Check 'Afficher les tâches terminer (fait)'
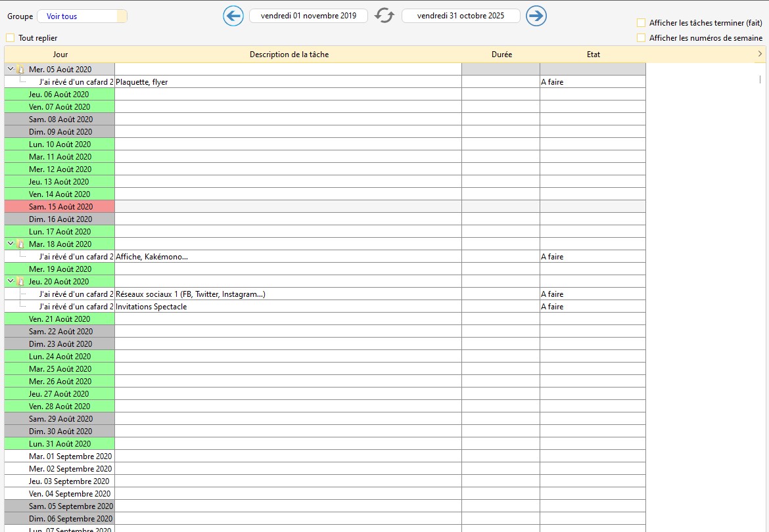The width and height of the screenshot is (769, 532). click(641, 23)
